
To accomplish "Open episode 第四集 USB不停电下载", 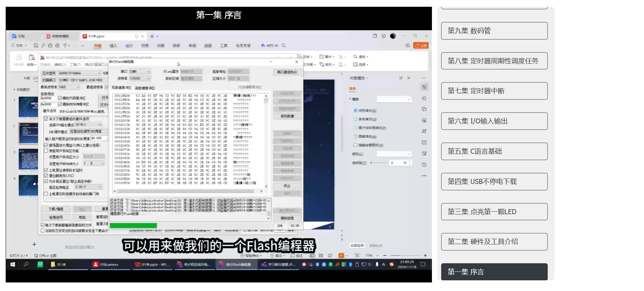I will point(494,181).
